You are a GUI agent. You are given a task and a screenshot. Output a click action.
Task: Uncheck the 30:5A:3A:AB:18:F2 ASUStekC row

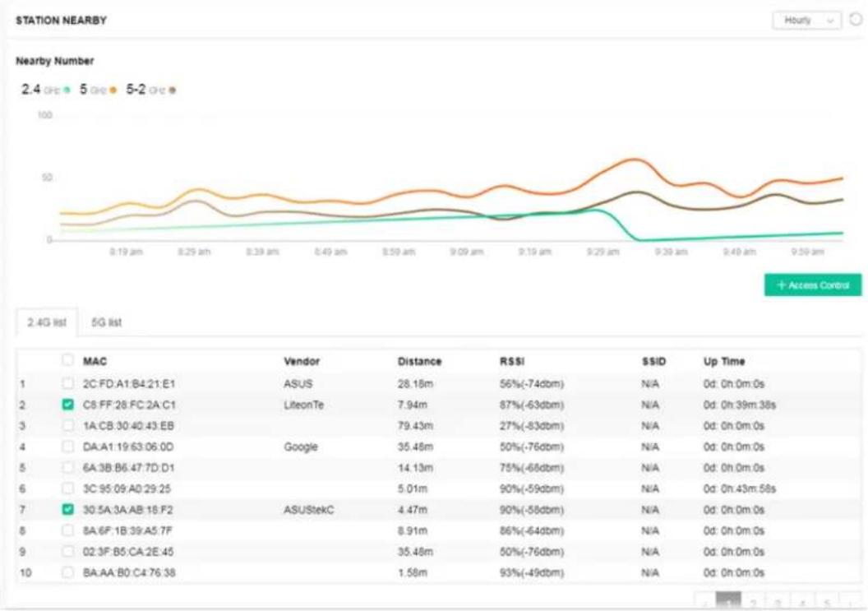click(67, 509)
